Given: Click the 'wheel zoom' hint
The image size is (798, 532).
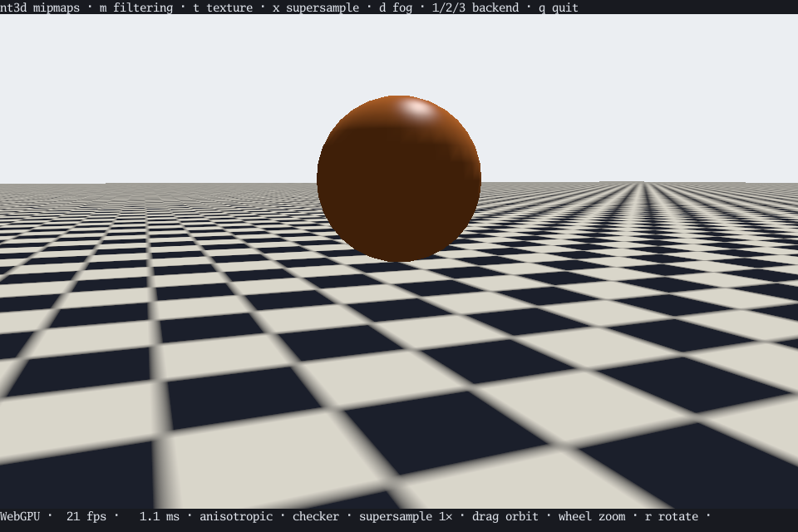Looking at the screenshot, I should pyautogui.click(x=591, y=516).
